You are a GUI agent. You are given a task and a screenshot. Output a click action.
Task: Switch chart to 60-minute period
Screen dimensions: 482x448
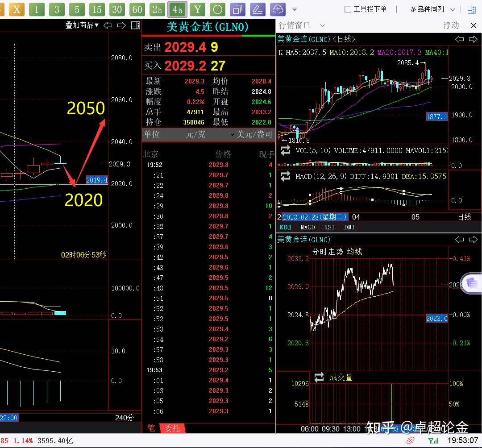[137, 9]
